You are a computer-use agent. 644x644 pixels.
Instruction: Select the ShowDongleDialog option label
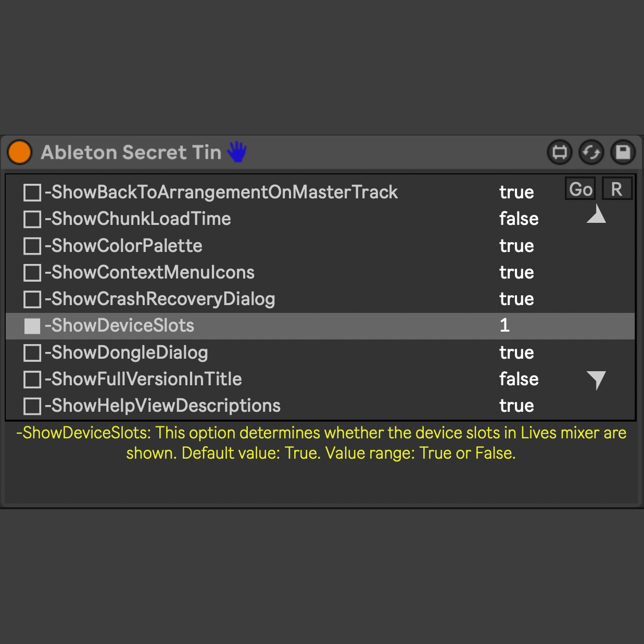(127, 353)
